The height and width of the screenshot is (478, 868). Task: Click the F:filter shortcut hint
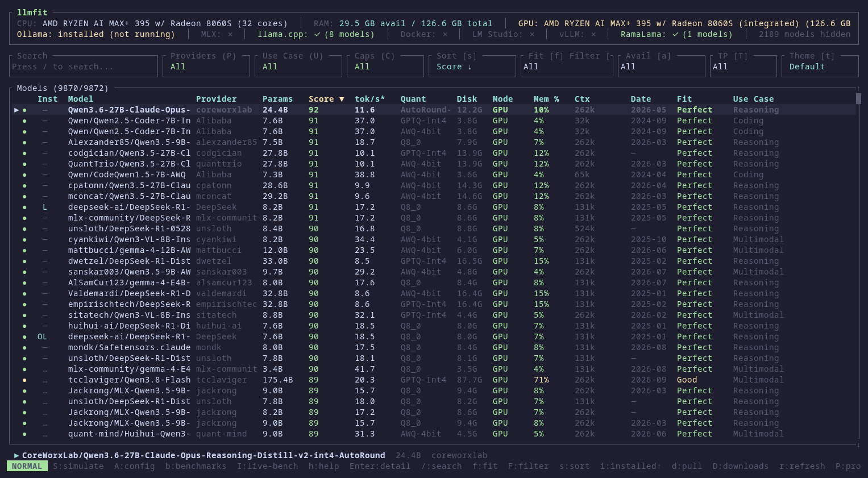(529, 466)
